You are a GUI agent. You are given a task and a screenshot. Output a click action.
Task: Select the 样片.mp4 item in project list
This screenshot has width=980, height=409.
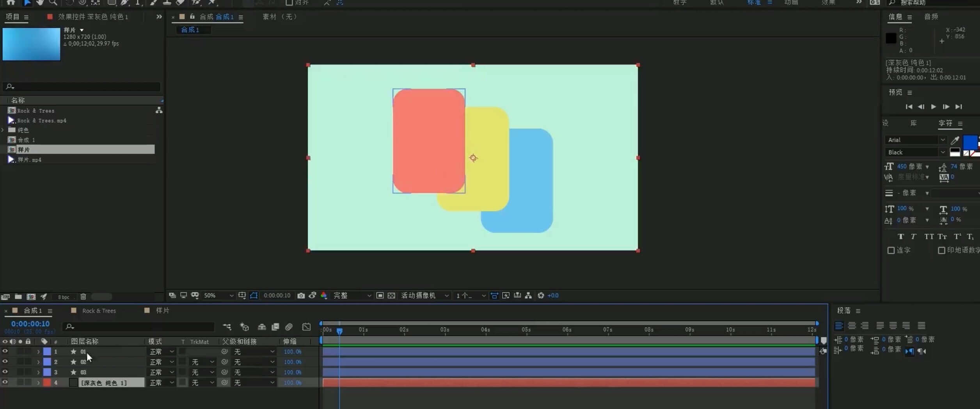point(30,160)
